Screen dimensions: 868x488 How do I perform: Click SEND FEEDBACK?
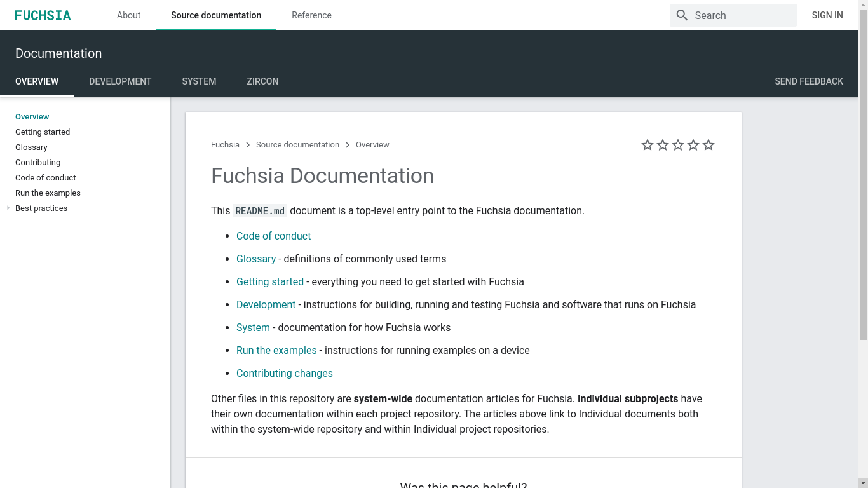tap(809, 81)
